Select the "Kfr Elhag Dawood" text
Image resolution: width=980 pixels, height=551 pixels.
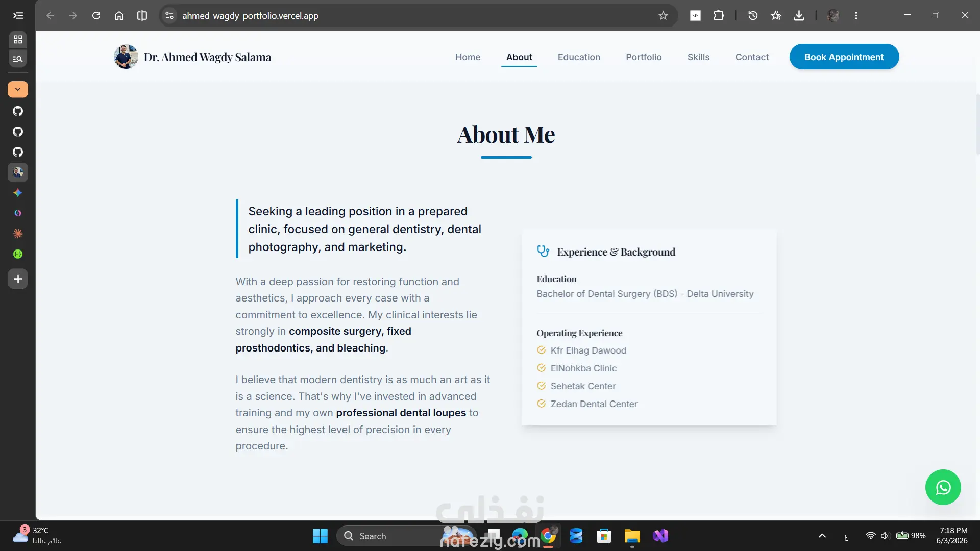(589, 350)
